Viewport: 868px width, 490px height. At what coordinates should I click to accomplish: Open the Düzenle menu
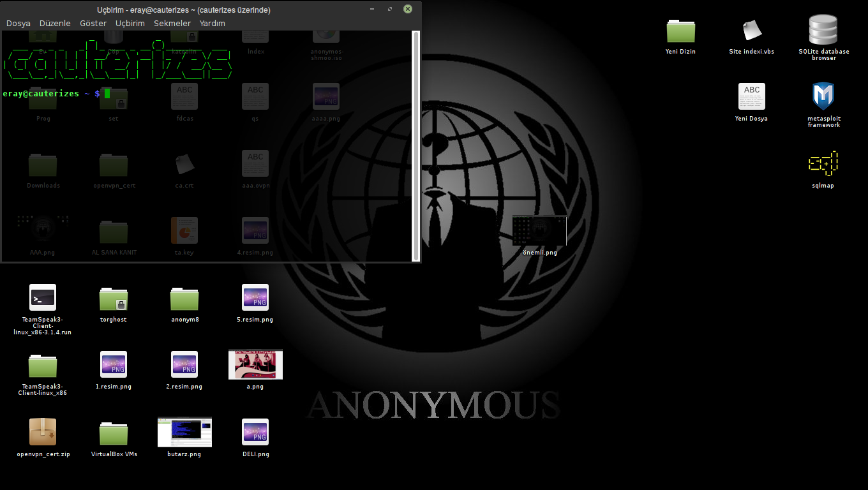point(55,24)
